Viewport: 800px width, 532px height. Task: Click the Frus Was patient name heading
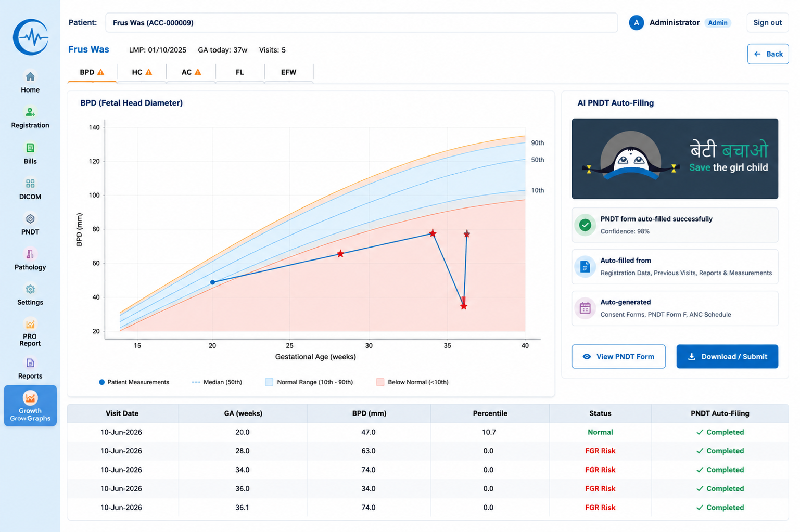(88, 49)
